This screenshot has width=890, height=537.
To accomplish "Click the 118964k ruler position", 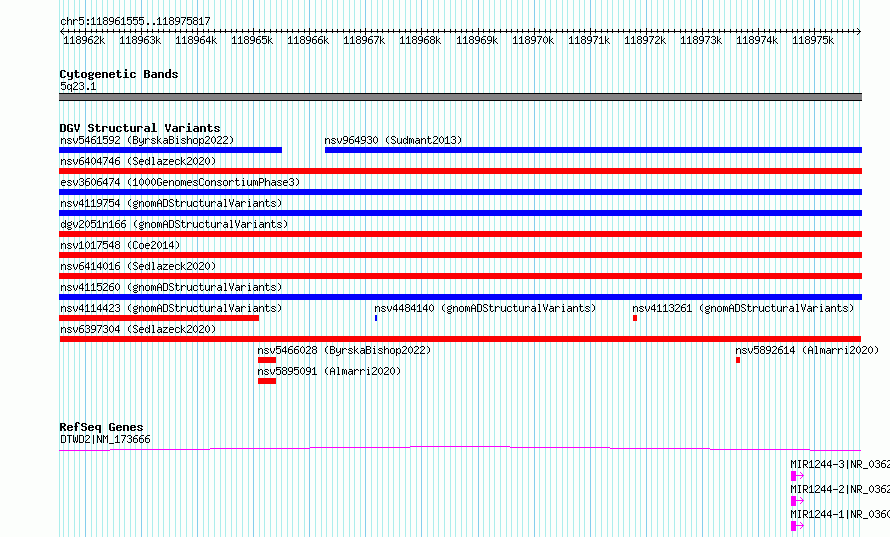I will 196,40.
